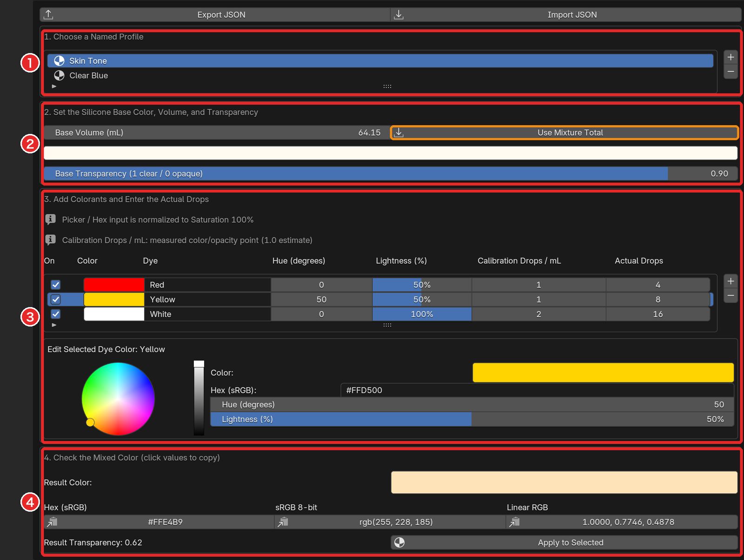744x560 pixels.
Task: Select the Clear Blue profile row
Action: (380, 75)
